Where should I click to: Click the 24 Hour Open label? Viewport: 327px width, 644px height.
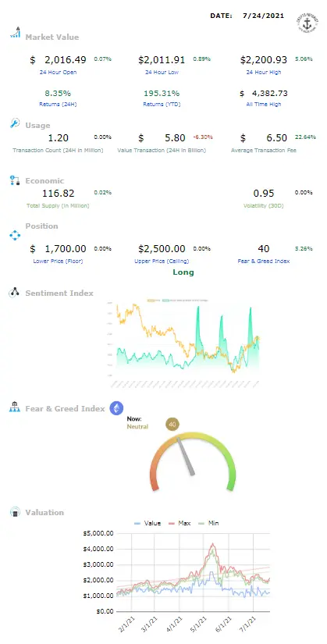[x=58, y=73]
